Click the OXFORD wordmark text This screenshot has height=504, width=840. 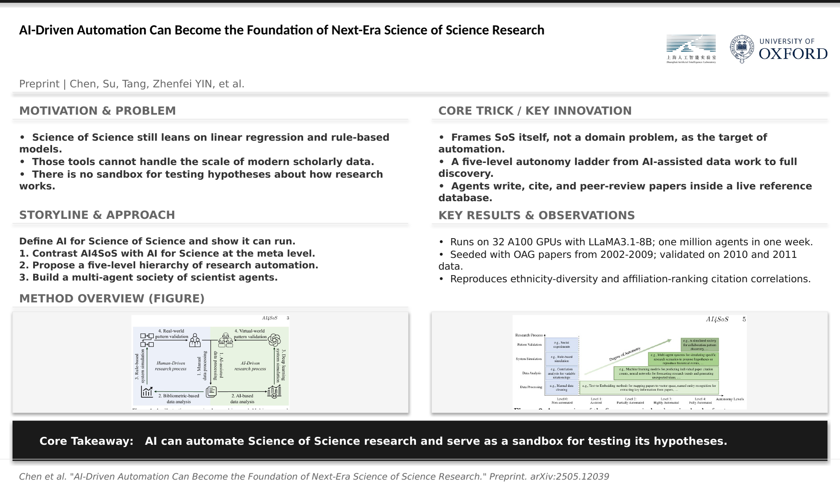(793, 54)
